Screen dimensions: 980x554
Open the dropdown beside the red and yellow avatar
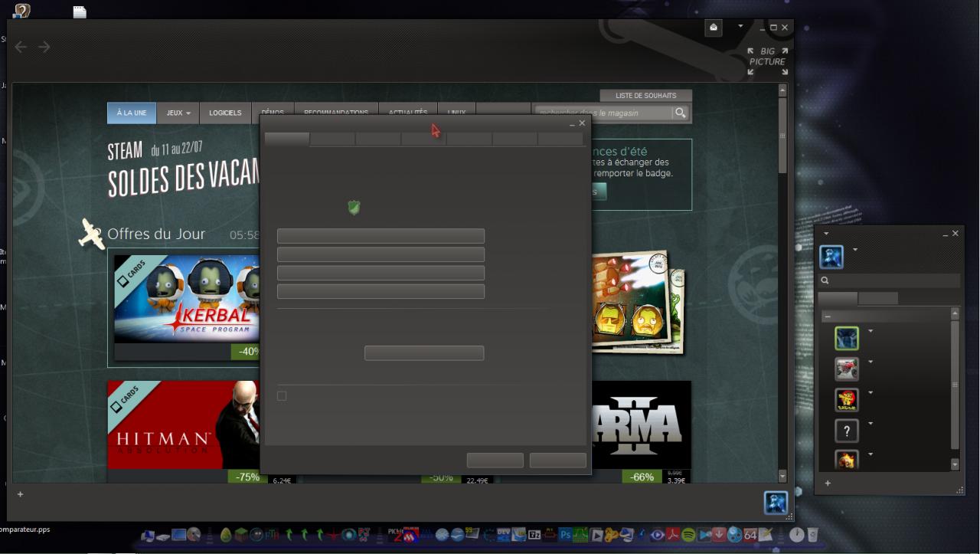(x=871, y=392)
